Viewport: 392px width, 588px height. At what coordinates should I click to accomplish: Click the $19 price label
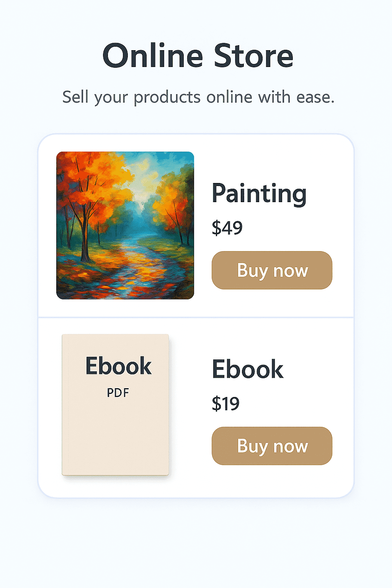pyautogui.click(x=226, y=403)
